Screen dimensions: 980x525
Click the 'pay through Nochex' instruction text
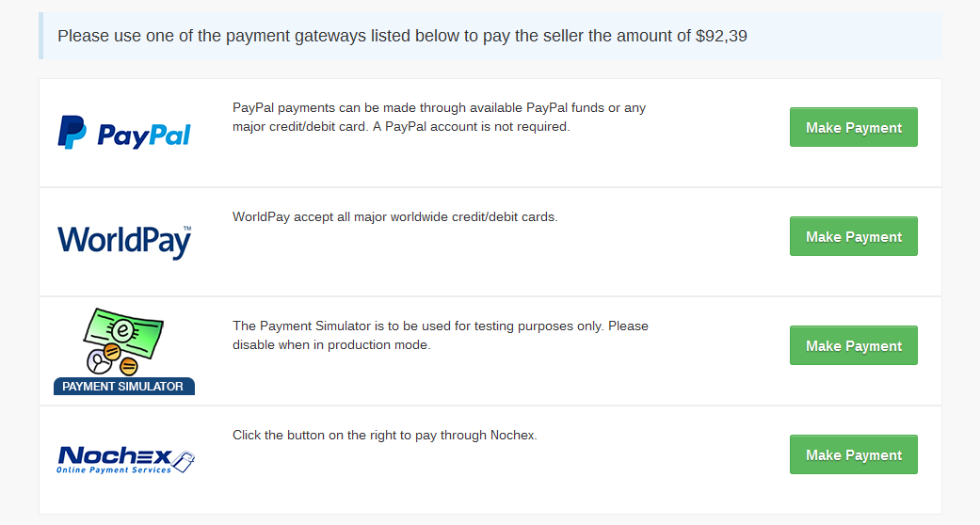coord(385,436)
